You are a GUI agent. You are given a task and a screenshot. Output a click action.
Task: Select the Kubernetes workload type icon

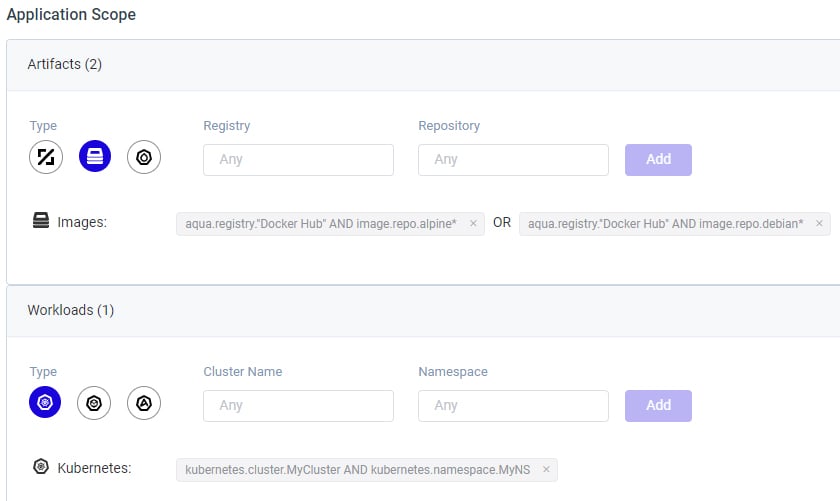pyautogui.click(x=45, y=402)
